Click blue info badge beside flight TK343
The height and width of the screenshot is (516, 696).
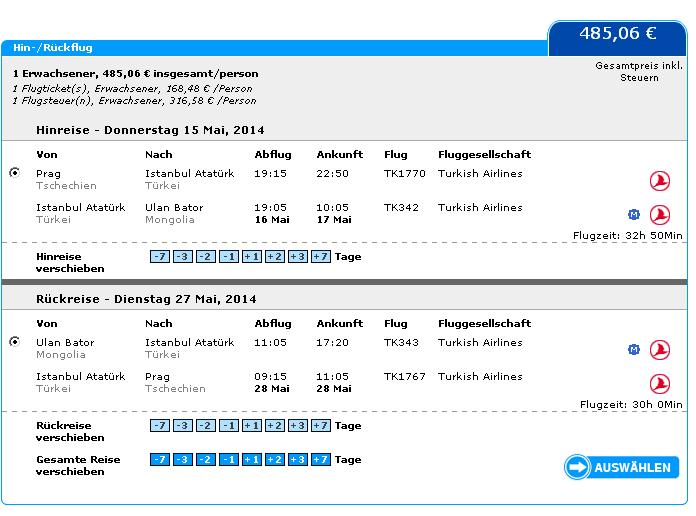click(x=634, y=350)
